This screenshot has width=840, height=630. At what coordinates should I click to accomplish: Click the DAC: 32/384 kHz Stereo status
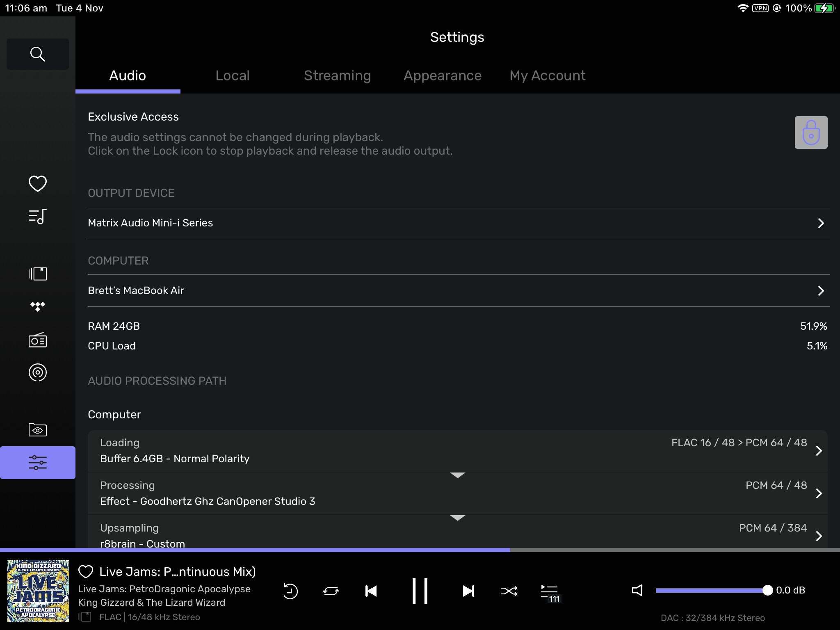(x=713, y=618)
